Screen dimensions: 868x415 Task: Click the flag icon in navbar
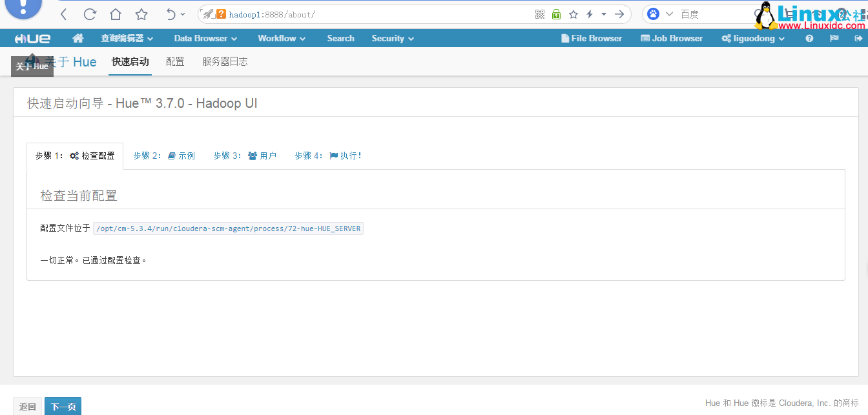[834, 38]
